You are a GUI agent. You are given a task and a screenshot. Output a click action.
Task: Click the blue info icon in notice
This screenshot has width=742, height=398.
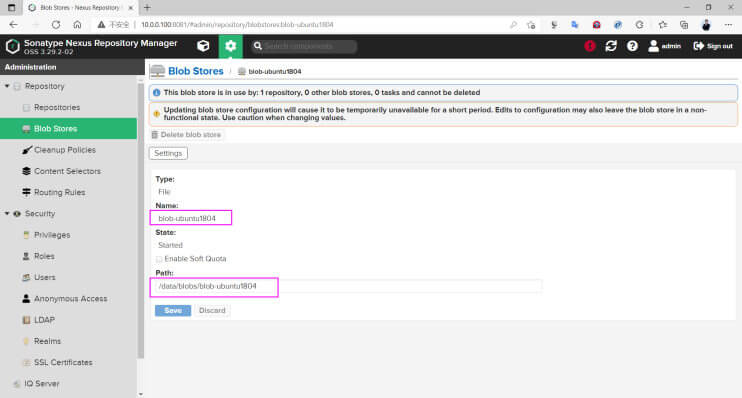click(x=157, y=93)
